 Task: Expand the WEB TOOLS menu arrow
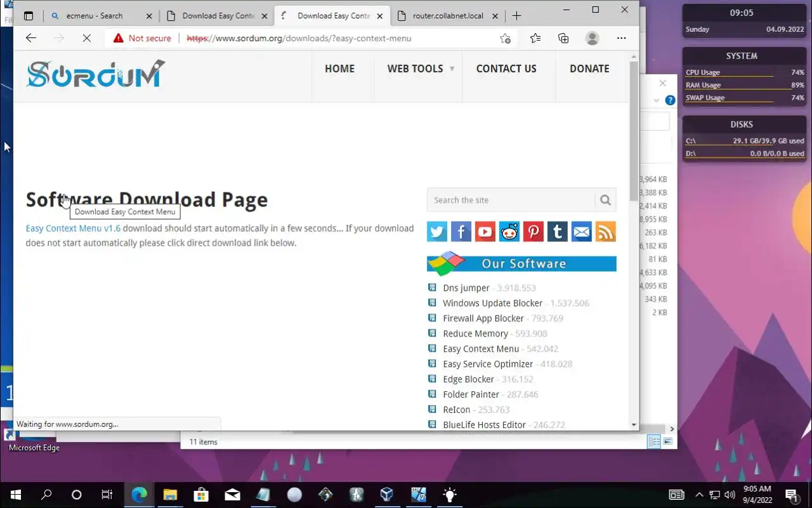point(452,69)
